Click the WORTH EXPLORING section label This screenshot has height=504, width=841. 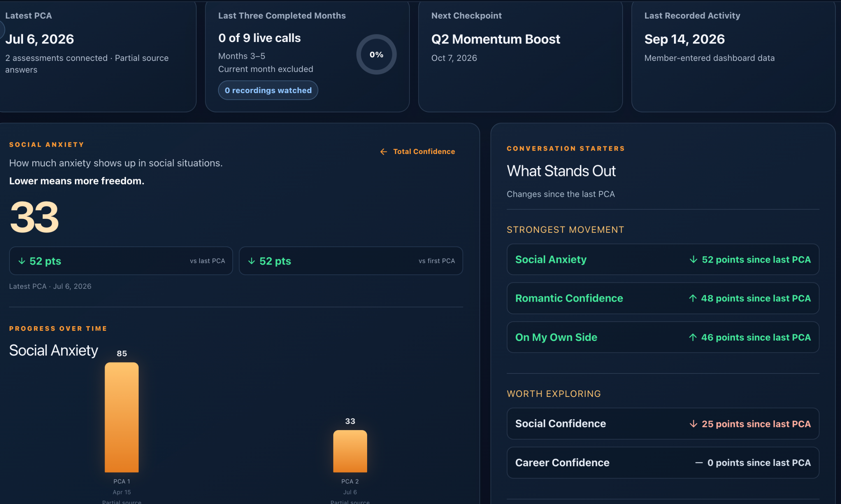[x=554, y=394]
